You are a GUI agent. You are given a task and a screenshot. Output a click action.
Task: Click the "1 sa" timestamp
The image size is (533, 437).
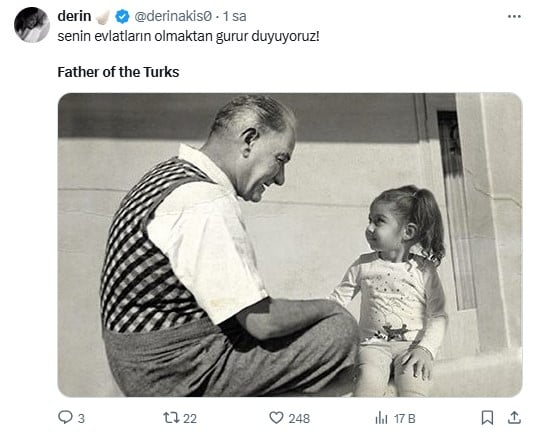click(234, 16)
